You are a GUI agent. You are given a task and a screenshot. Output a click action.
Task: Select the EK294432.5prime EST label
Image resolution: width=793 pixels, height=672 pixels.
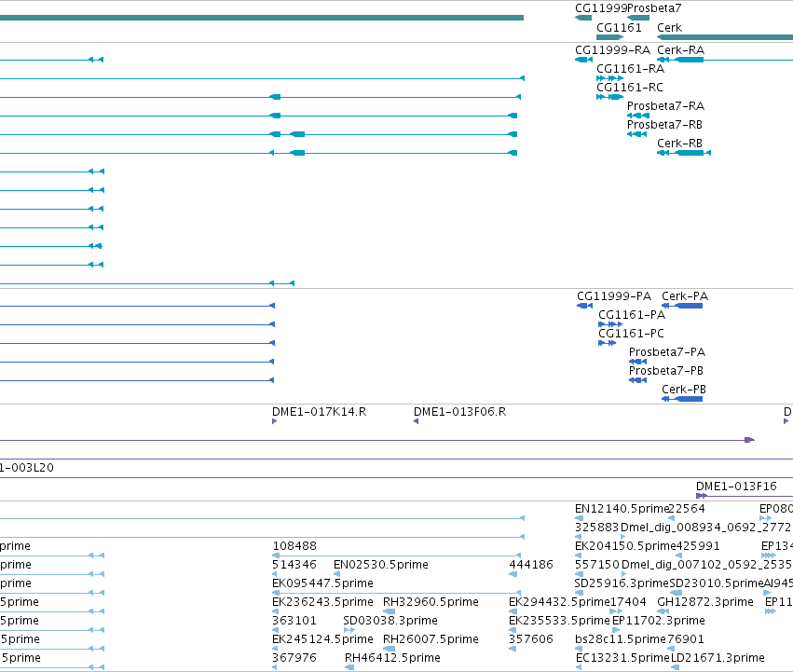coord(559,602)
